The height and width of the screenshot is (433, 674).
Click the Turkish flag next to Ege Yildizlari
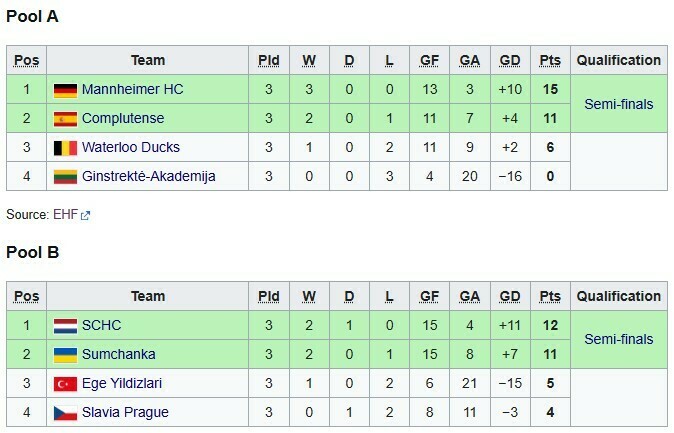tap(65, 384)
